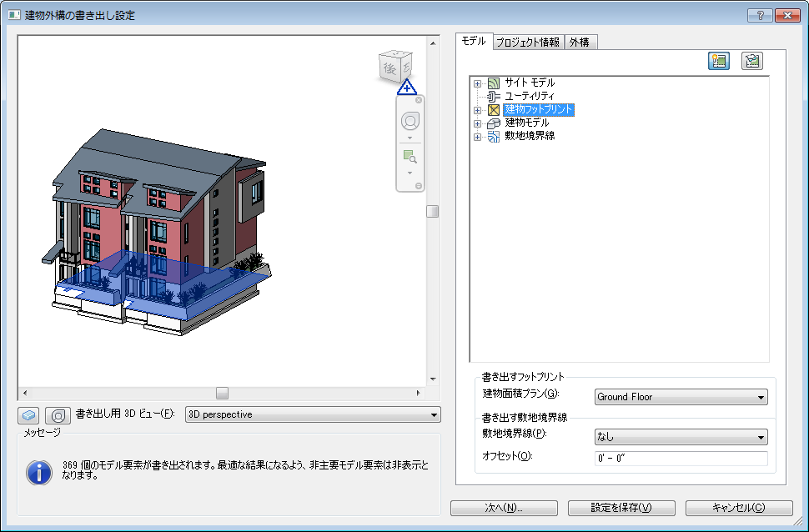Open the 敷地境界線 なし dropdown
809x532 pixels.
tap(681, 437)
